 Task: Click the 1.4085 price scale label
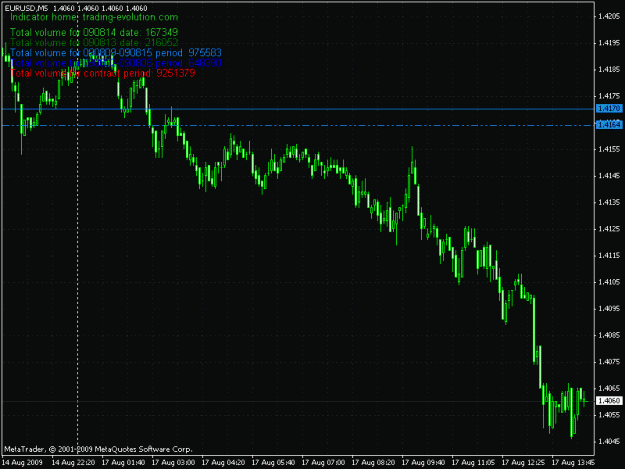(609, 335)
